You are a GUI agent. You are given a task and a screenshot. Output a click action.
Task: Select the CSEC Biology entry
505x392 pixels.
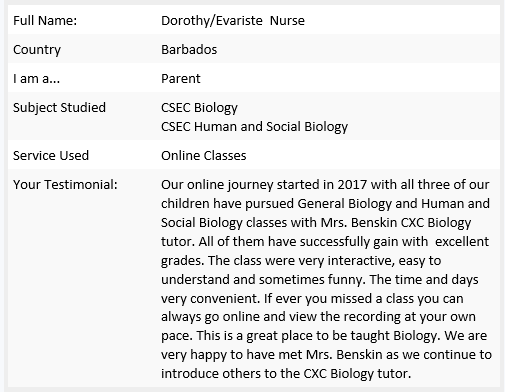click(199, 108)
